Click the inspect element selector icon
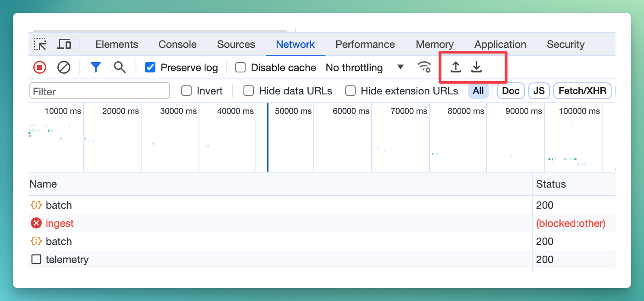Screen dimensions: 644x301 click(x=40, y=44)
